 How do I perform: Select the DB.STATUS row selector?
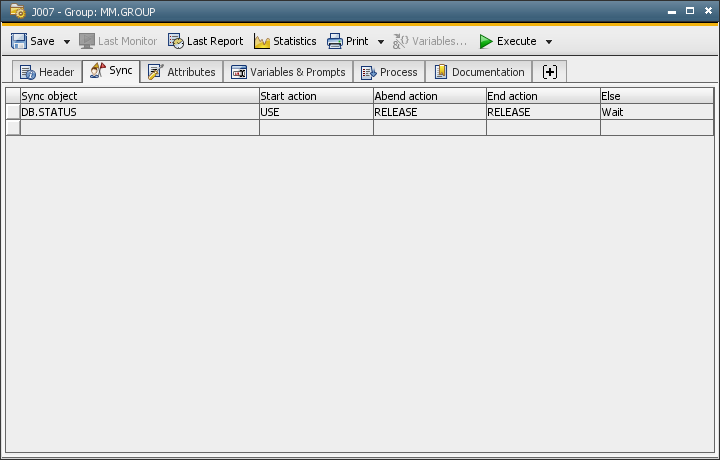pos(13,112)
